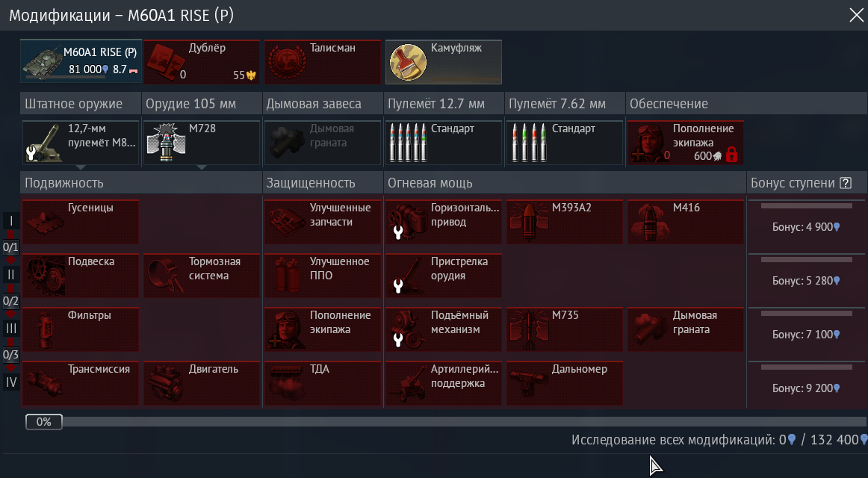This screenshot has height=478, width=868.
Task: Click the Бонус ступени help question mark
Action: 846,183
